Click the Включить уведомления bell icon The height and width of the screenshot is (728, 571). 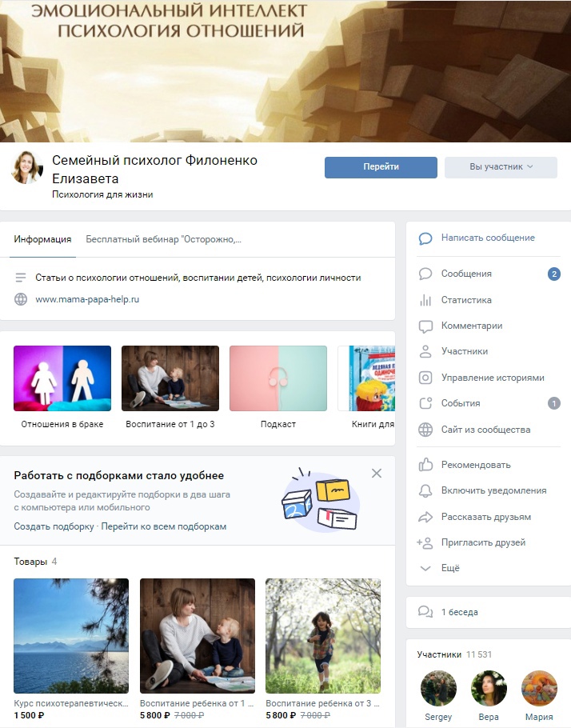pyautogui.click(x=425, y=490)
